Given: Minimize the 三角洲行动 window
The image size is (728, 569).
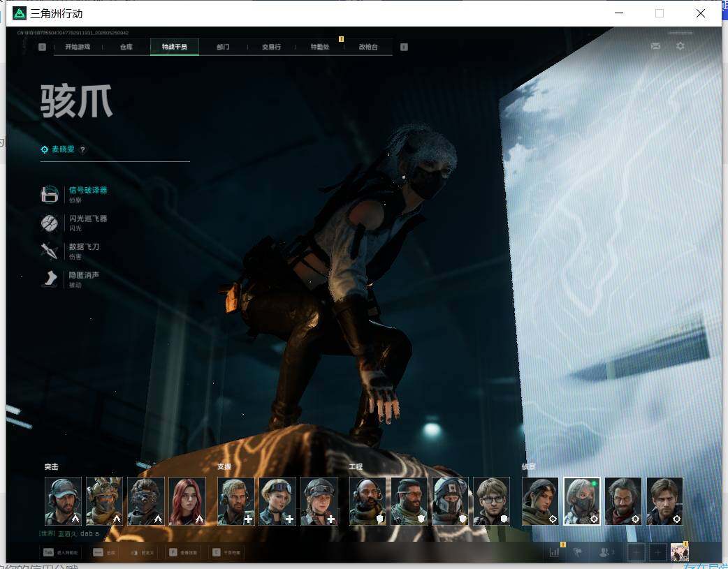Looking at the screenshot, I should point(619,13).
